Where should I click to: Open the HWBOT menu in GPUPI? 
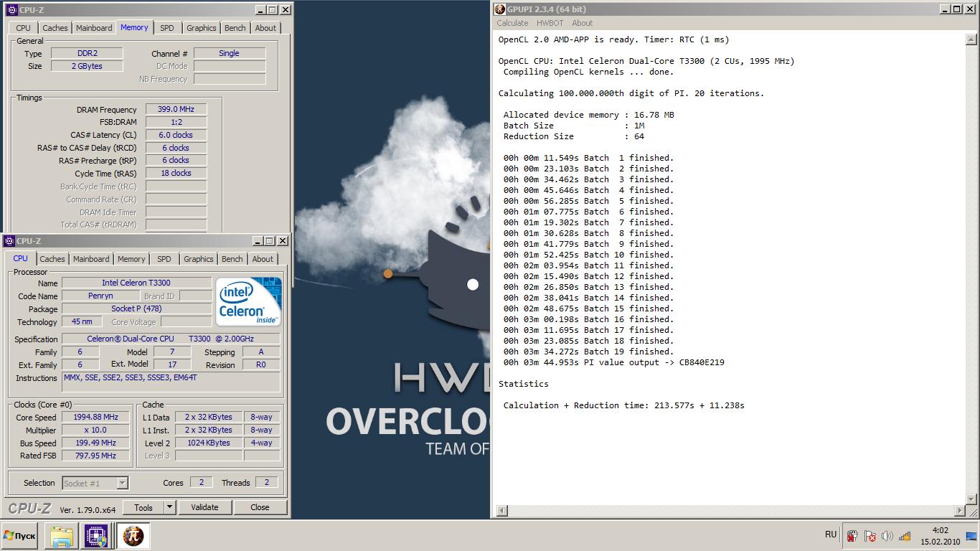pos(550,23)
